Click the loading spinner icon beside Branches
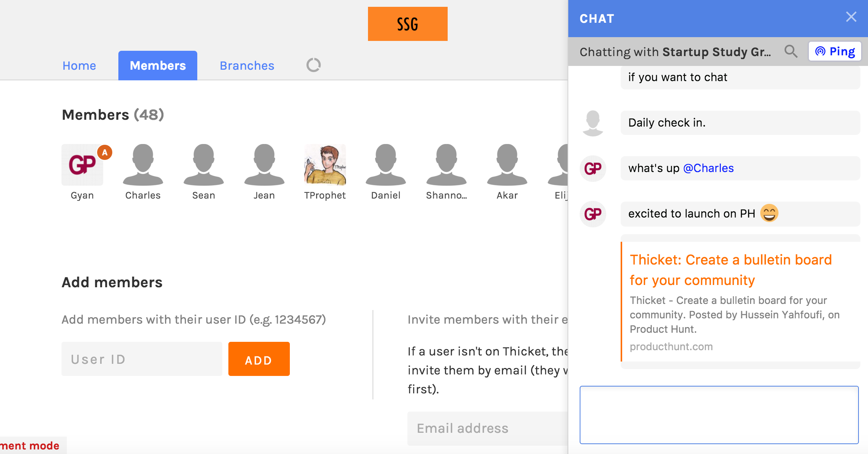 coord(313,65)
